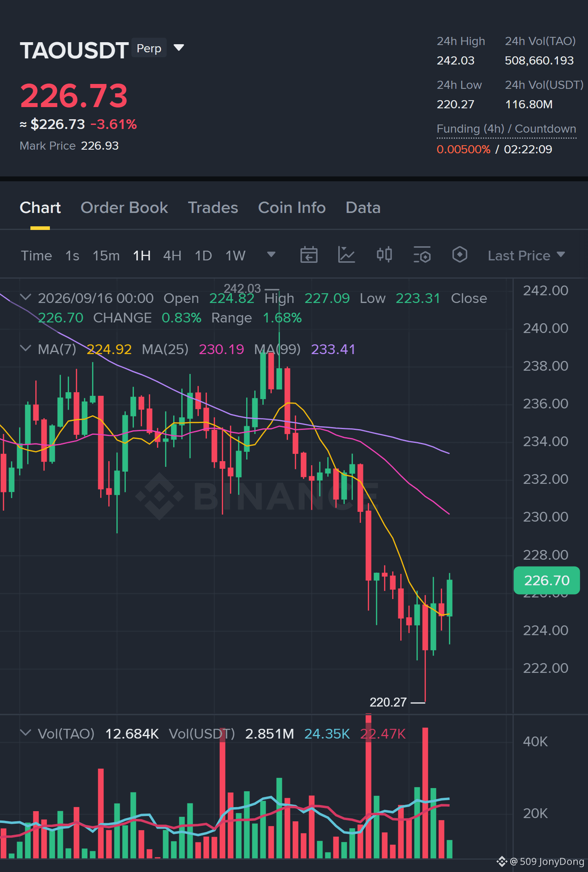Image resolution: width=588 pixels, height=872 pixels.
Task: Open the Trades tab
Action: point(213,208)
